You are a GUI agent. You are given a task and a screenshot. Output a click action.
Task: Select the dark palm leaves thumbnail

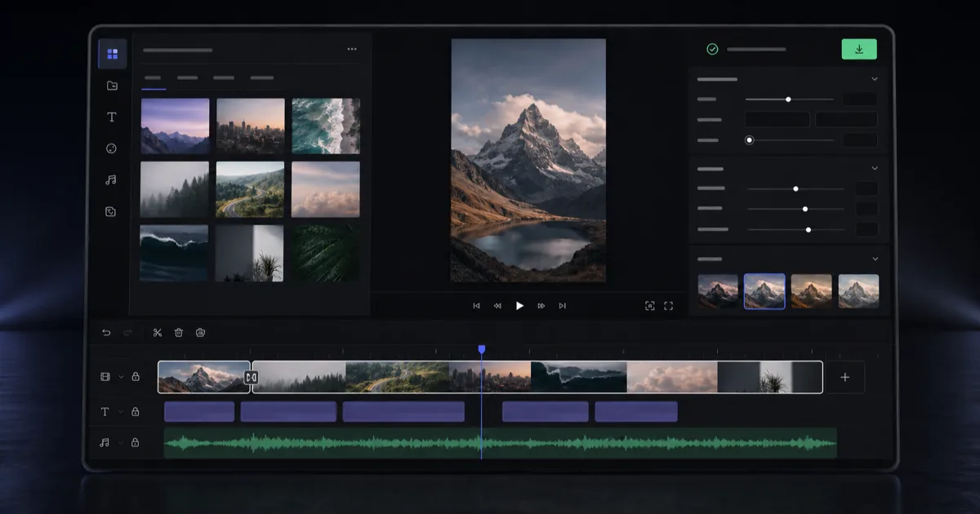326,253
